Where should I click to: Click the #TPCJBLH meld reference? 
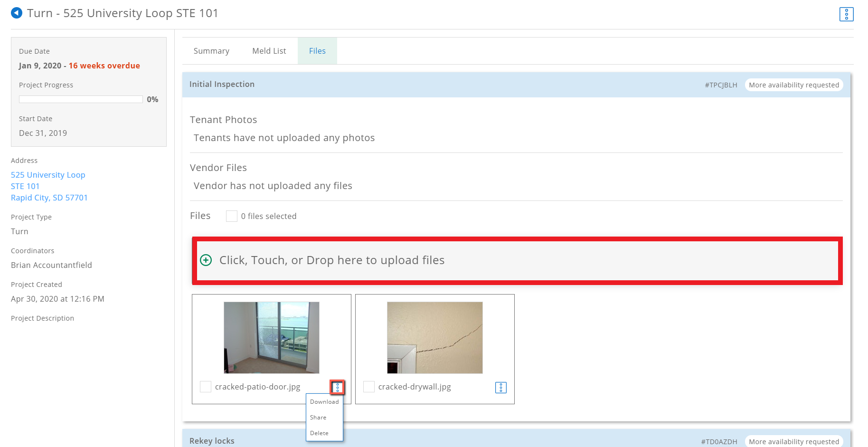[721, 85]
